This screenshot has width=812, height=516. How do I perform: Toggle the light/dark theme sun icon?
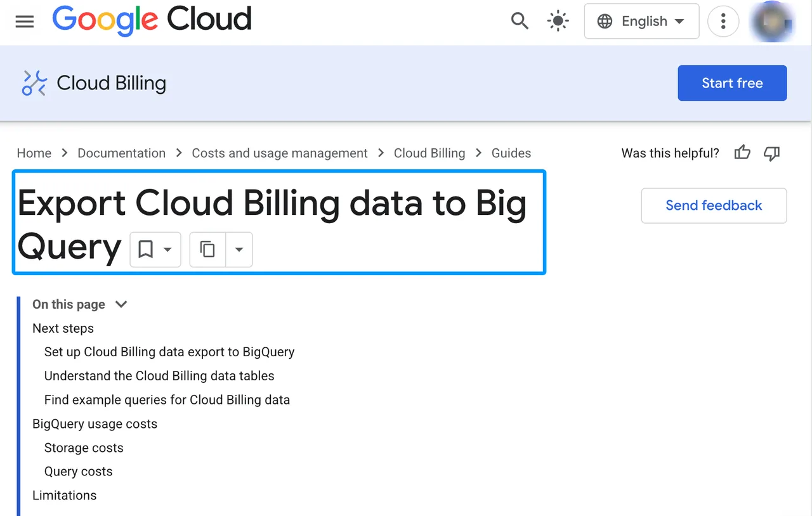pos(558,21)
